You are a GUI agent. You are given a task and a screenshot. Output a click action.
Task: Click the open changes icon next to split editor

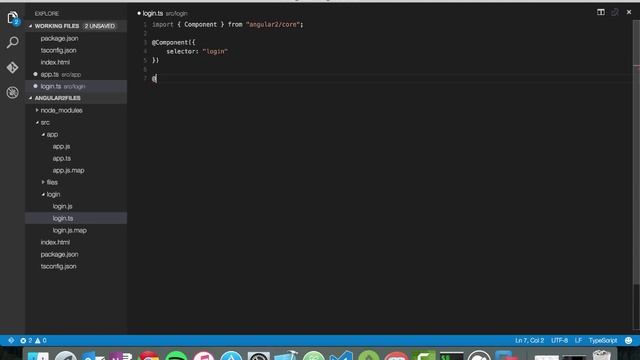click(615, 12)
